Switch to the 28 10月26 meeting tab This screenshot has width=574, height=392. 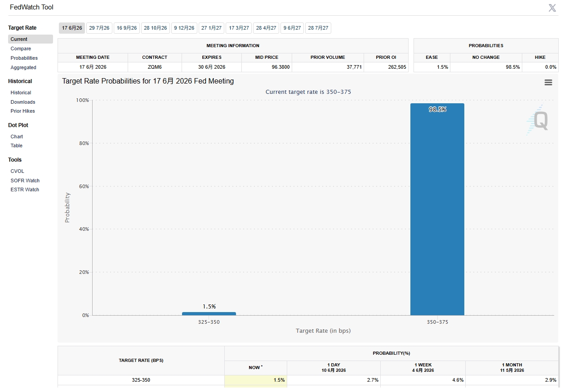(x=156, y=28)
